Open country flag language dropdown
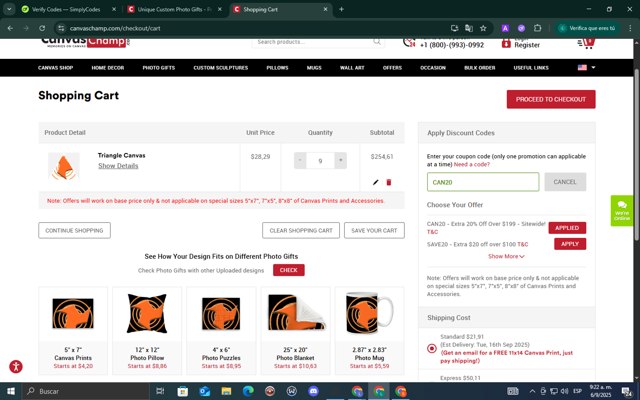Screen dimensions: 640x400 coord(587,67)
